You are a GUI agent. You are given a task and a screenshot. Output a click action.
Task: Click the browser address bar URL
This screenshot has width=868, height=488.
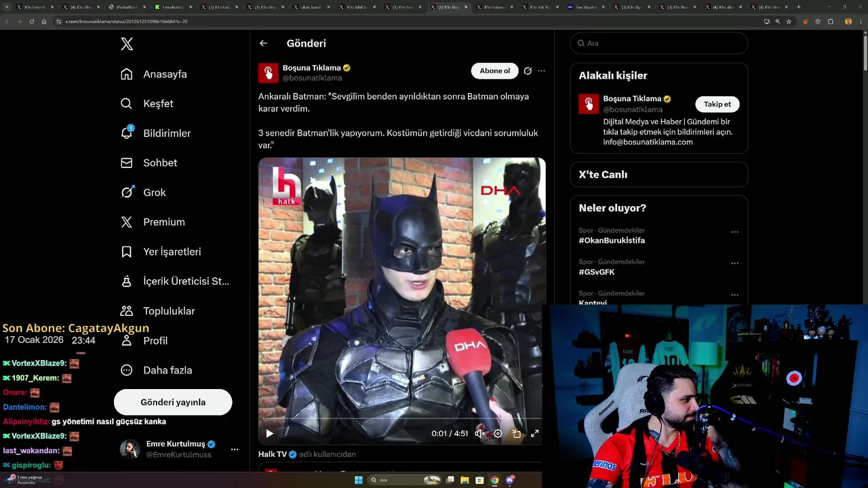point(126,22)
